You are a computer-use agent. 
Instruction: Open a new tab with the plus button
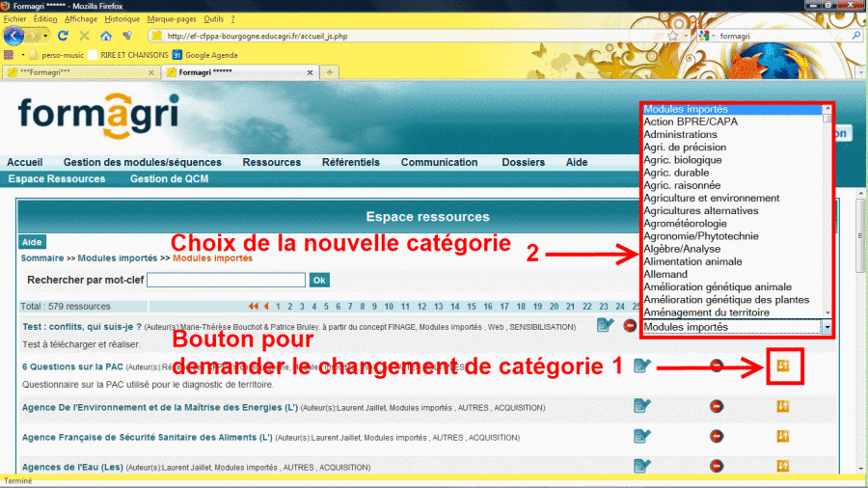coord(330,72)
